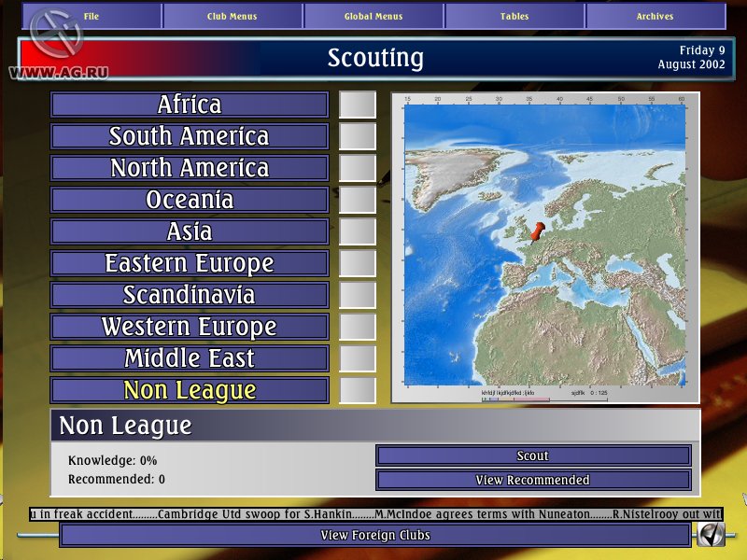Click the scrolling transfer news ticker
This screenshot has width=747, height=560.
point(373,513)
